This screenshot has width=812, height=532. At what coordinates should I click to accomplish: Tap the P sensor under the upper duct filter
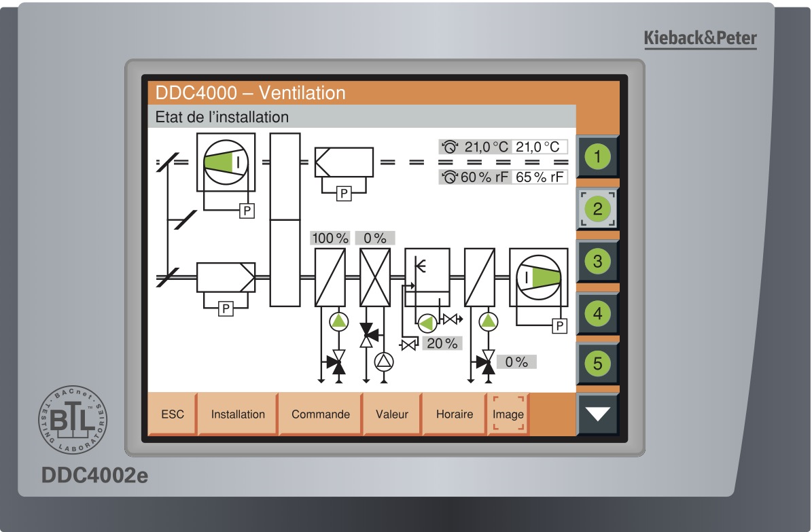point(344,194)
